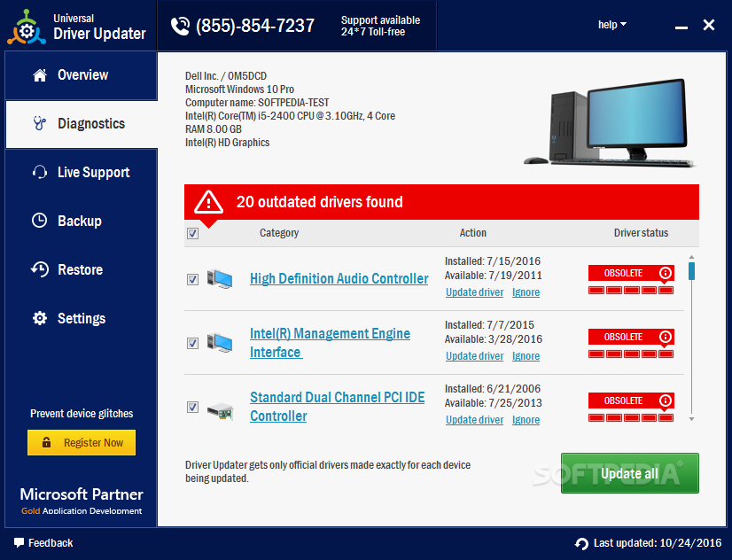The image size is (732, 560).
Task: Click the info icon on High Definition Audio OBSOLETE badge
Action: (666, 273)
